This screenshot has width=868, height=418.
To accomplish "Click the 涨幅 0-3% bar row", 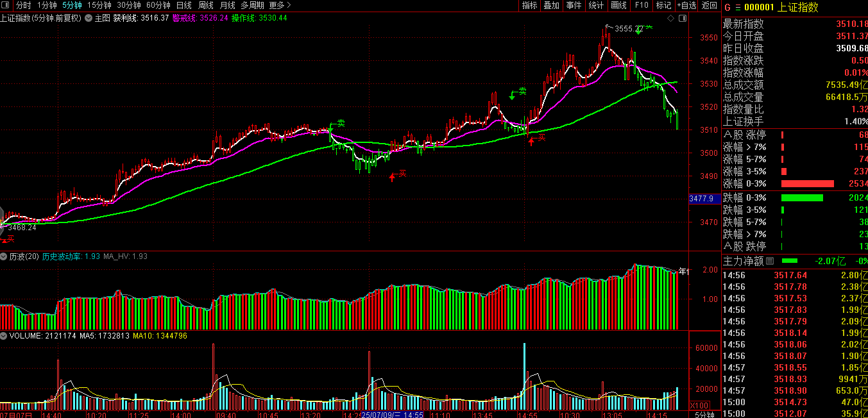I will pyautogui.click(x=796, y=183).
